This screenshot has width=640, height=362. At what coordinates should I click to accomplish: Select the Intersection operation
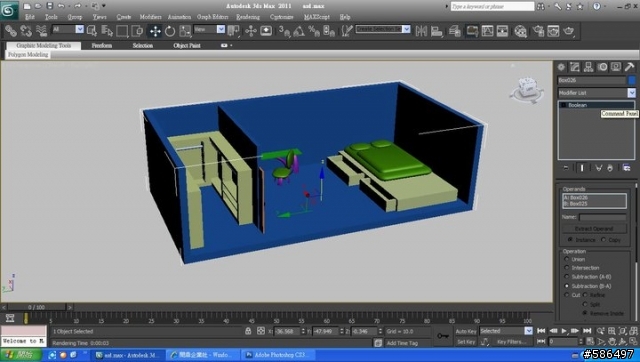point(567,268)
